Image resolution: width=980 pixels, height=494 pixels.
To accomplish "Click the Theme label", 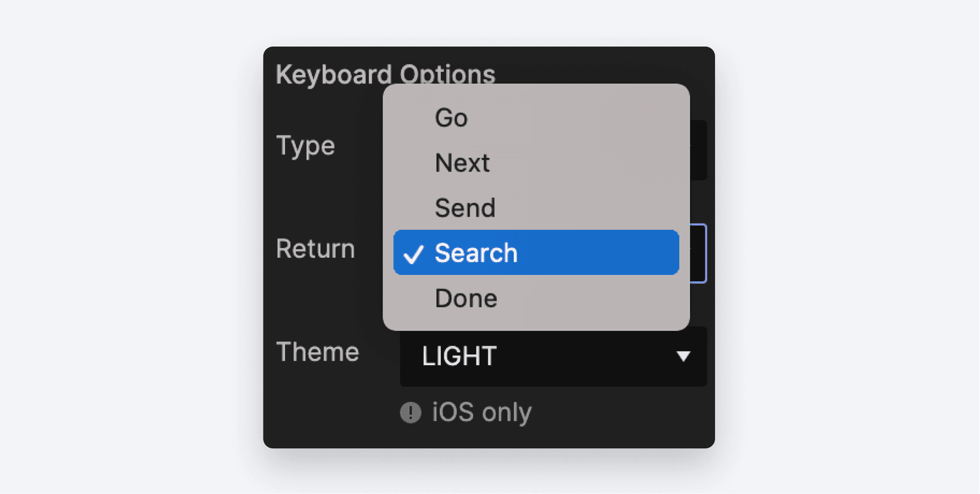I will [318, 352].
